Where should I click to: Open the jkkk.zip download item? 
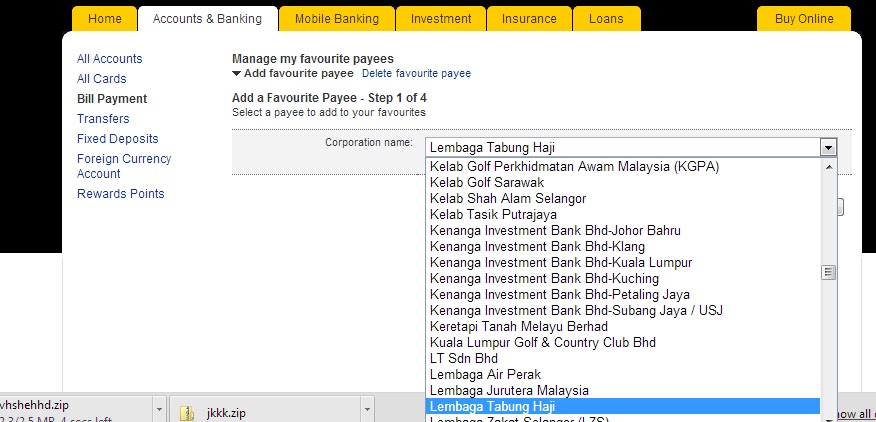click(265, 410)
